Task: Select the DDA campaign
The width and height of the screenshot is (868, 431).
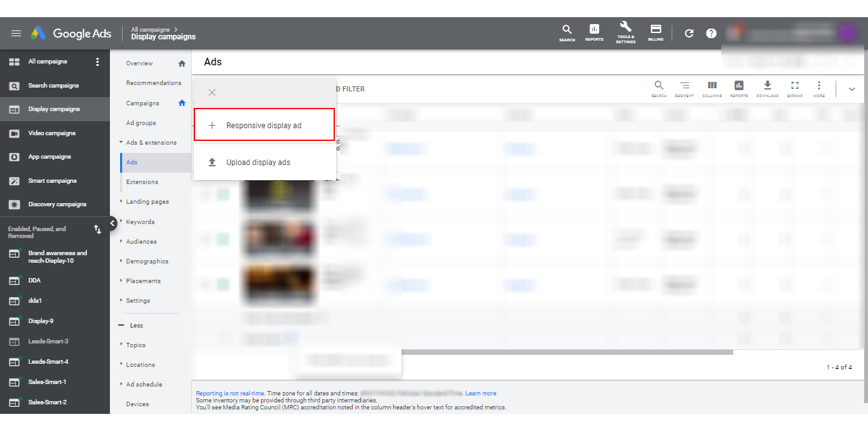Action: [34, 281]
